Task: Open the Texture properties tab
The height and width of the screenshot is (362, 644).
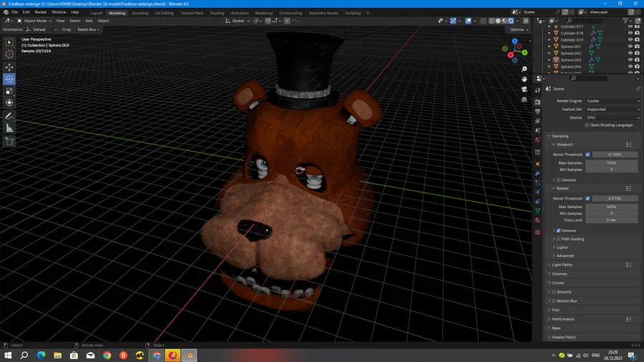Action: pos(537,233)
